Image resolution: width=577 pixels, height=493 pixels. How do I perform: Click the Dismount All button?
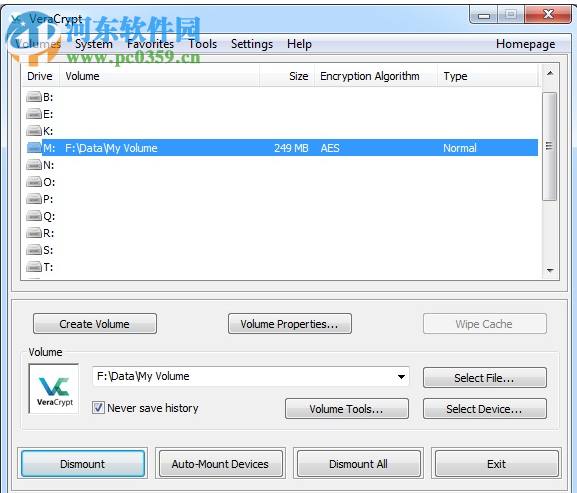[358, 464]
